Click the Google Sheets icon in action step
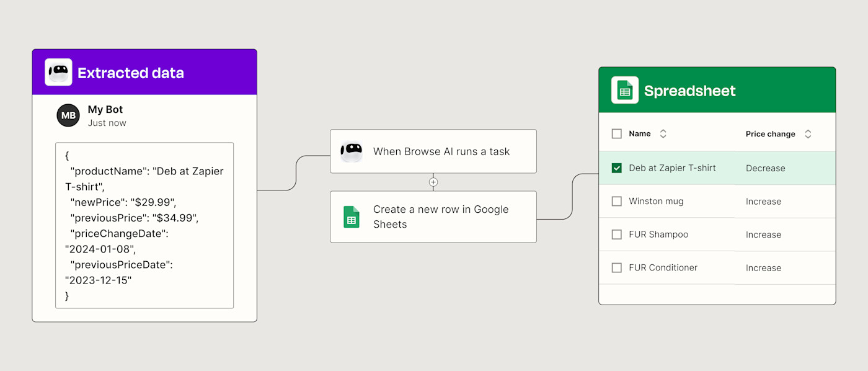The height and width of the screenshot is (371, 868). click(352, 217)
